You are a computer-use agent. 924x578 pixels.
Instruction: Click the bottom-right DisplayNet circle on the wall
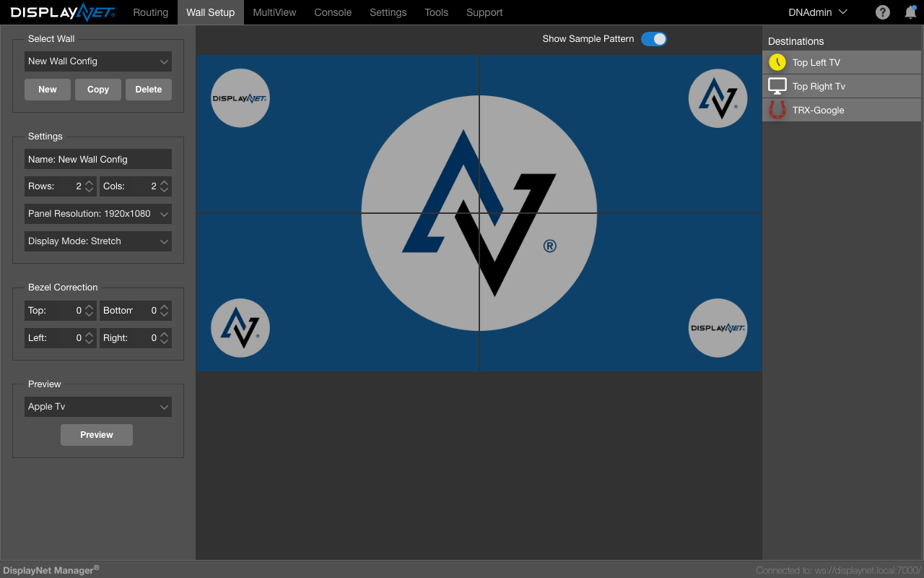[718, 328]
